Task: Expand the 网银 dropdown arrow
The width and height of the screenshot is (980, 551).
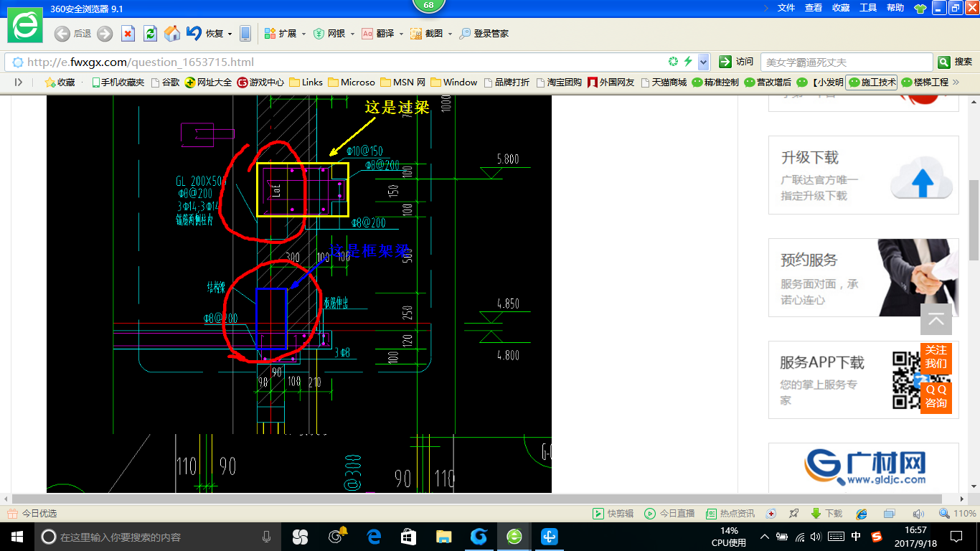Action: point(352,34)
